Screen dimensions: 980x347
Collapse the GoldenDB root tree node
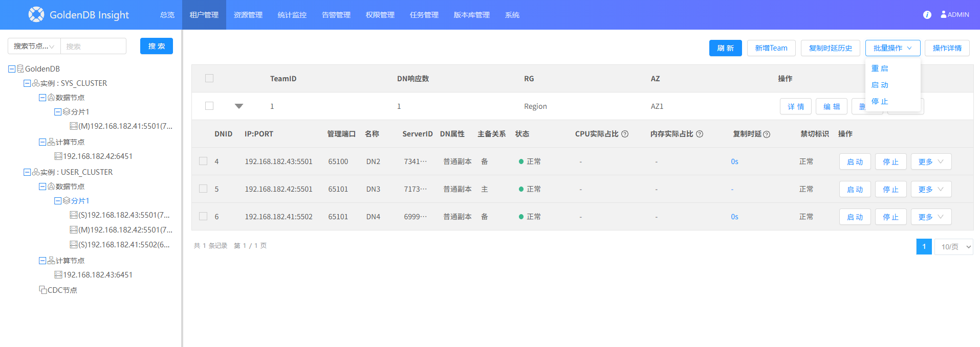12,68
